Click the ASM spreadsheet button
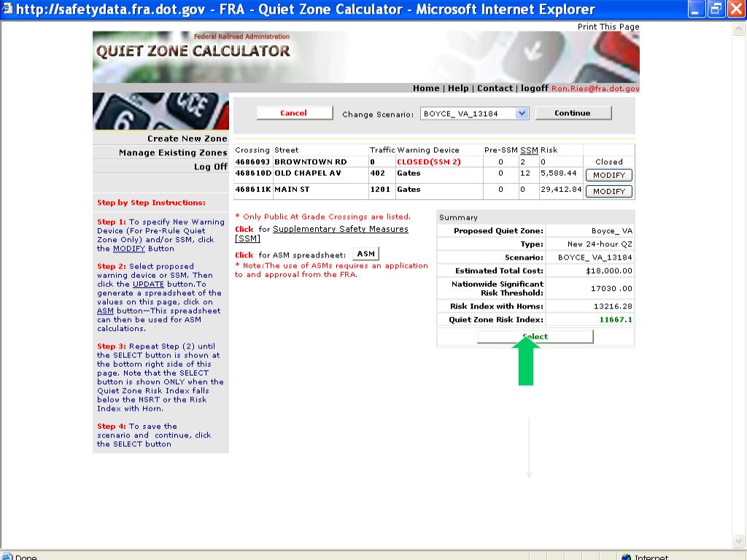747x560 pixels. [366, 254]
